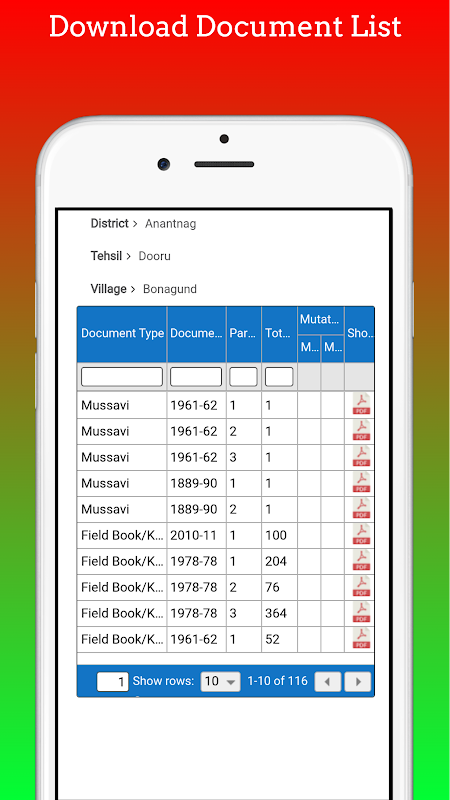Focus the Document Type filter box
The height and width of the screenshot is (800, 450).
click(x=122, y=377)
